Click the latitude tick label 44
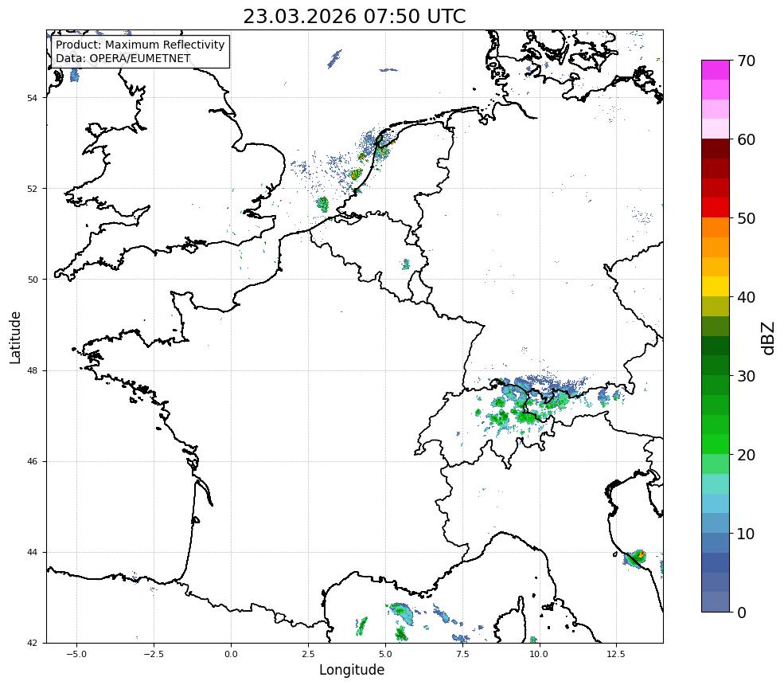Screen dimensions: 784x685 click(x=32, y=553)
